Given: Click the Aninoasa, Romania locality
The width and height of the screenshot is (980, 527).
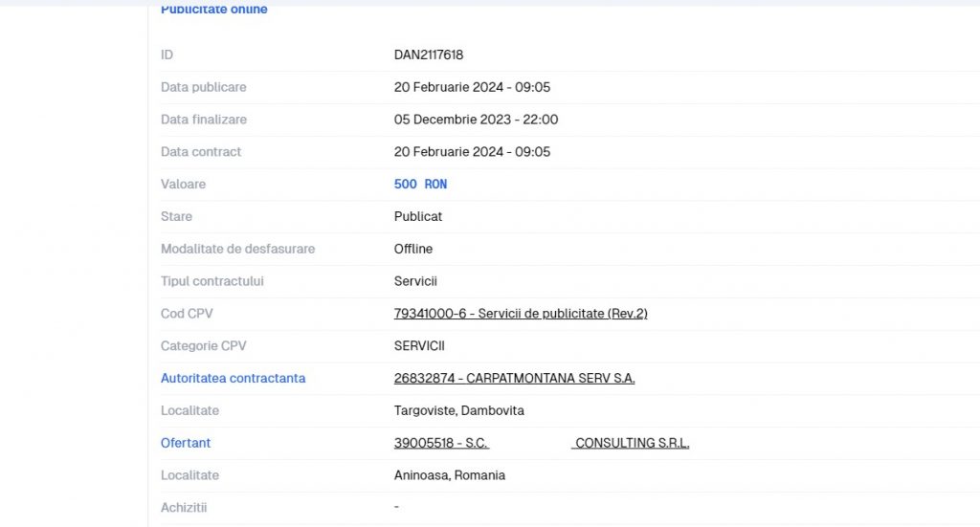Looking at the screenshot, I should tap(450, 475).
